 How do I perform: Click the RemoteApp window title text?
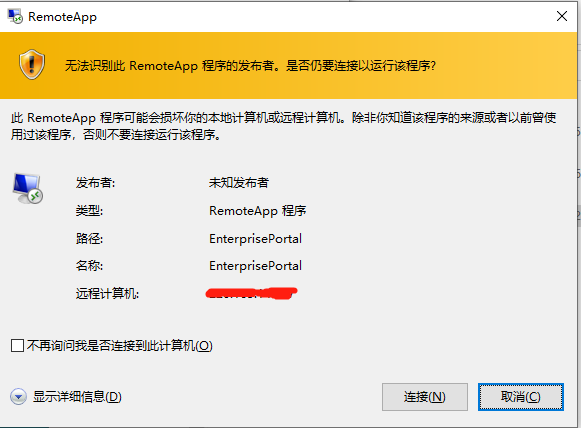coord(62,17)
